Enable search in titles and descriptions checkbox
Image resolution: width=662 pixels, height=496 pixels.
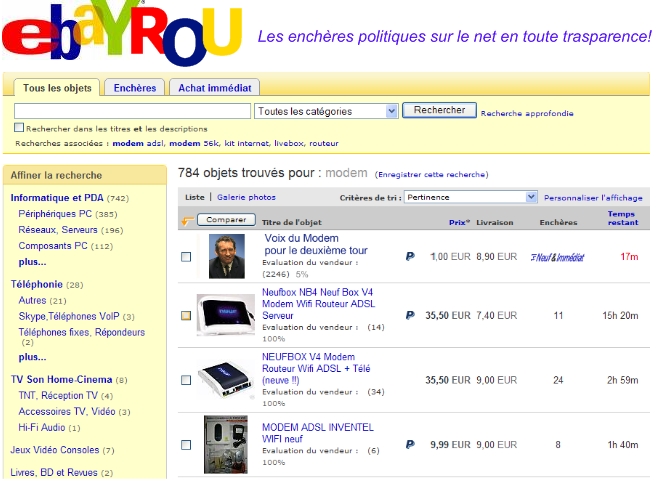19,127
